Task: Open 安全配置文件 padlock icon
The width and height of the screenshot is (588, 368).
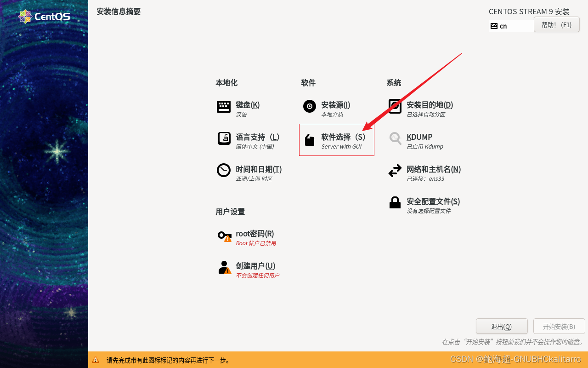Action: coord(395,203)
